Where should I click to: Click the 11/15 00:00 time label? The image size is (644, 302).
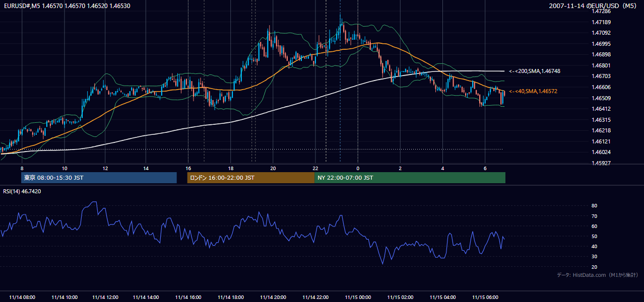[x=358, y=297]
